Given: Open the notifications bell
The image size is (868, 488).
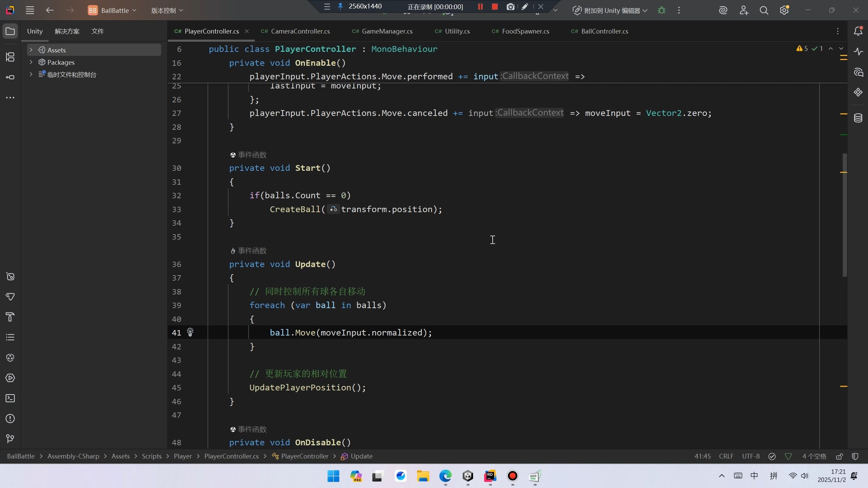Looking at the screenshot, I should click(858, 31).
